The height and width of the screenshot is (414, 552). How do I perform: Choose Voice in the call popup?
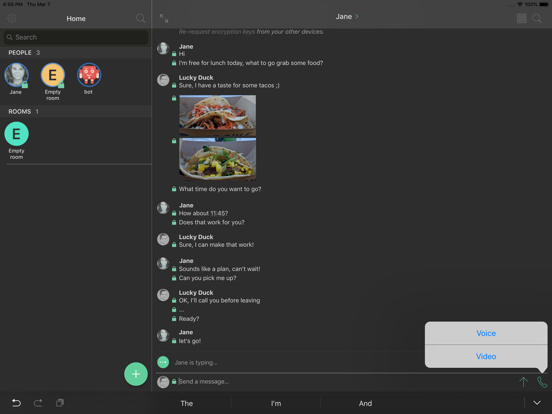pyautogui.click(x=486, y=333)
